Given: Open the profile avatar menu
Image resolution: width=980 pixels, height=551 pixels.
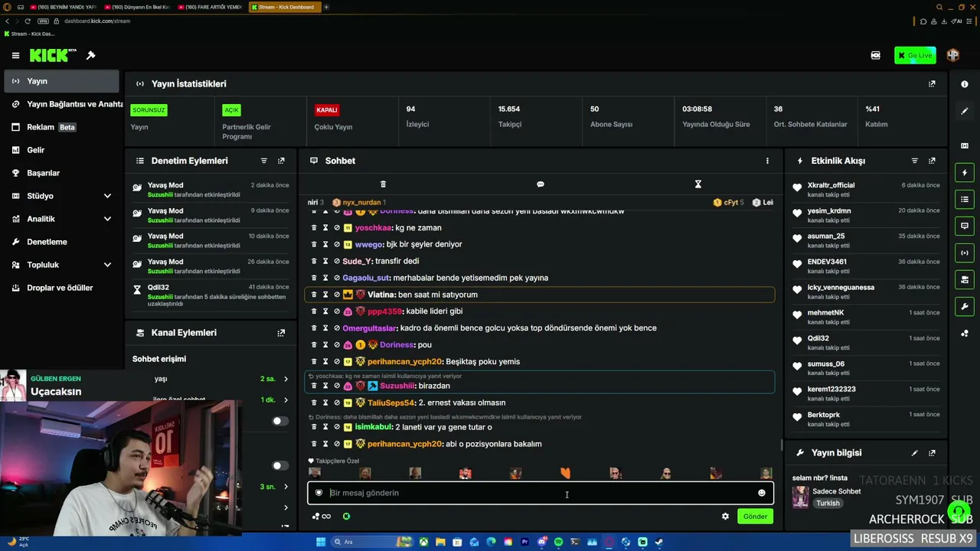Looking at the screenshot, I should 953,55.
